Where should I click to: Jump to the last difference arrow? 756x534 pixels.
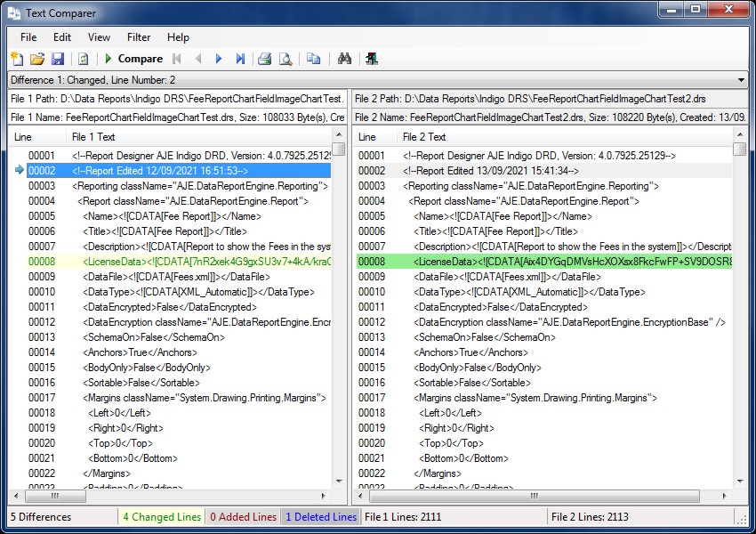(x=240, y=59)
